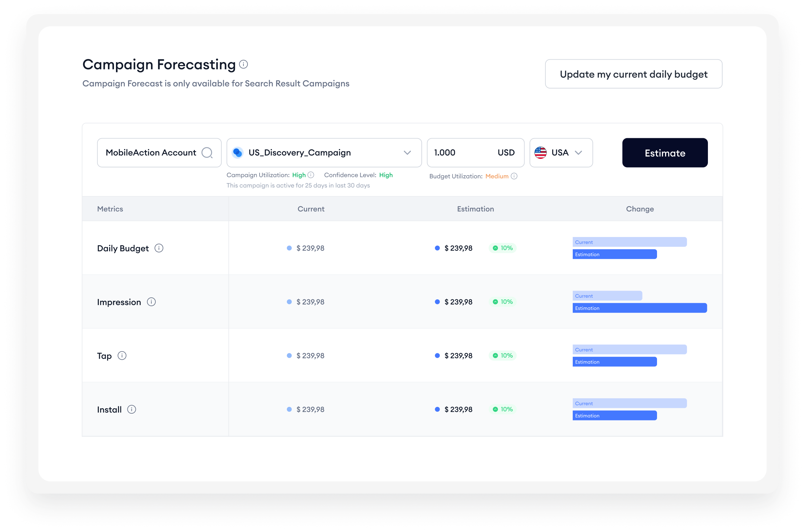Click estimation value $ 239,98 in Install row

tap(458, 409)
